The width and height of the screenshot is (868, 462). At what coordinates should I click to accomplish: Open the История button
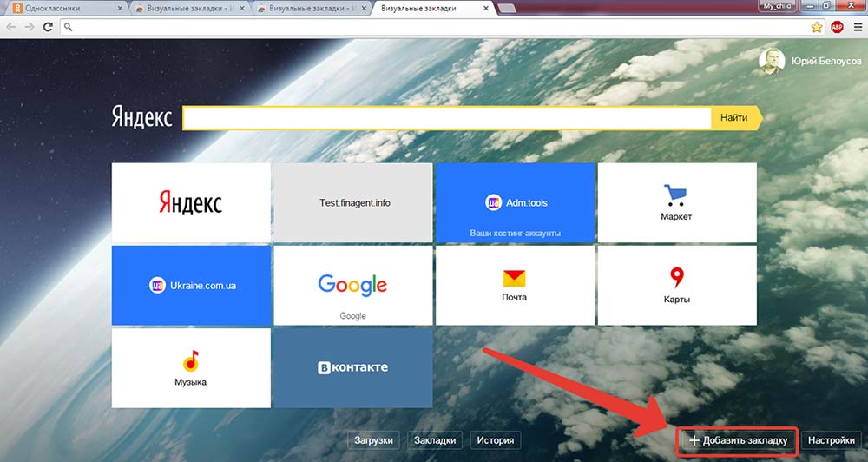[x=496, y=440]
